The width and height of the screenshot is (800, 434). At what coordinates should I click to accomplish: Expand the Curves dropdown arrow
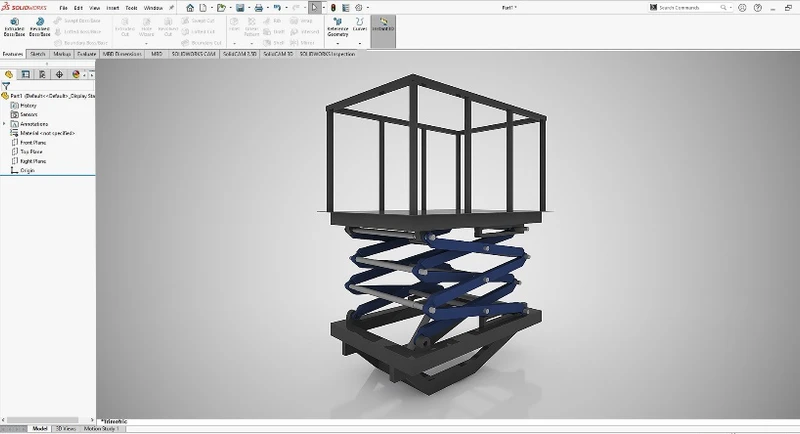pos(360,43)
